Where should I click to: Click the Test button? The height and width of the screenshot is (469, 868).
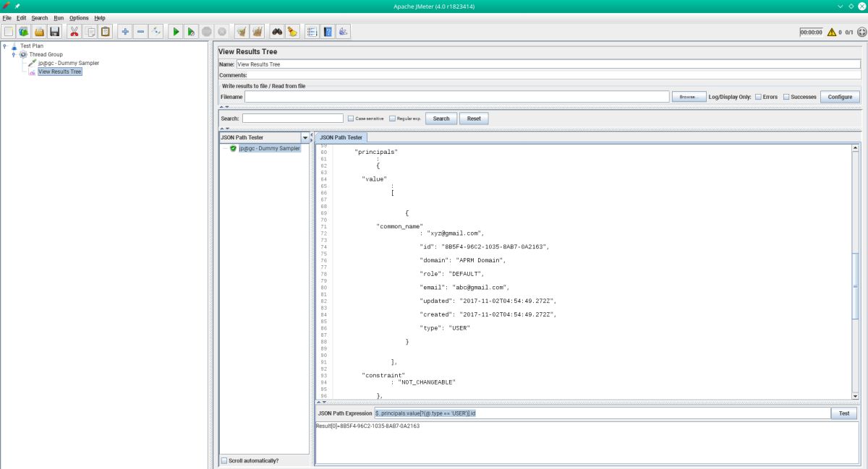coord(844,413)
